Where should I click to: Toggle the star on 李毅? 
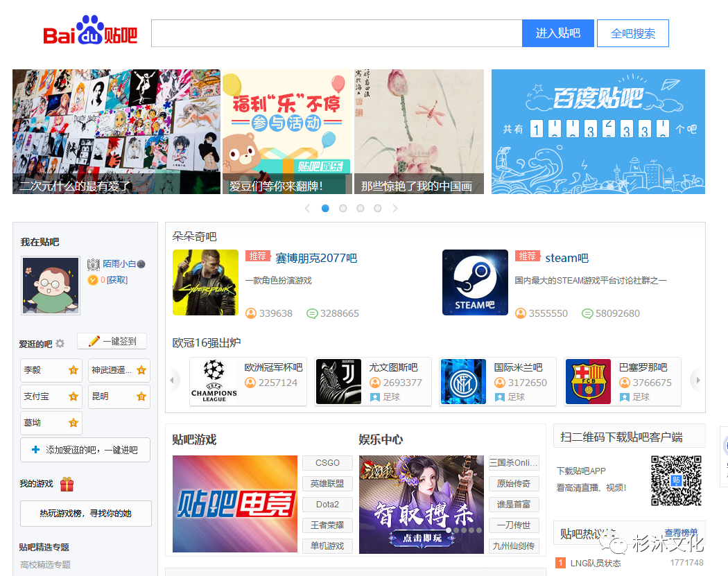73,370
